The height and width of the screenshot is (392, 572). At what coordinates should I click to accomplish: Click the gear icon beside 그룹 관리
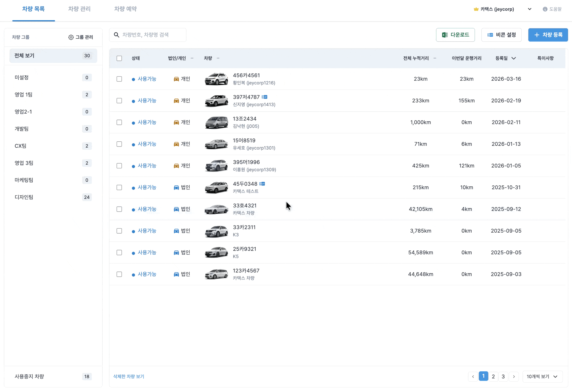click(71, 37)
